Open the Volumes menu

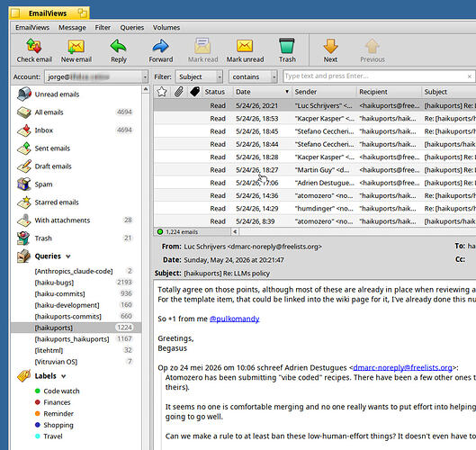click(x=166, y=28)
